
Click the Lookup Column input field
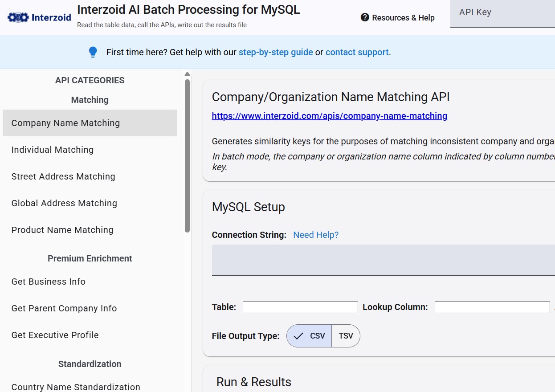tap(492, 307)
